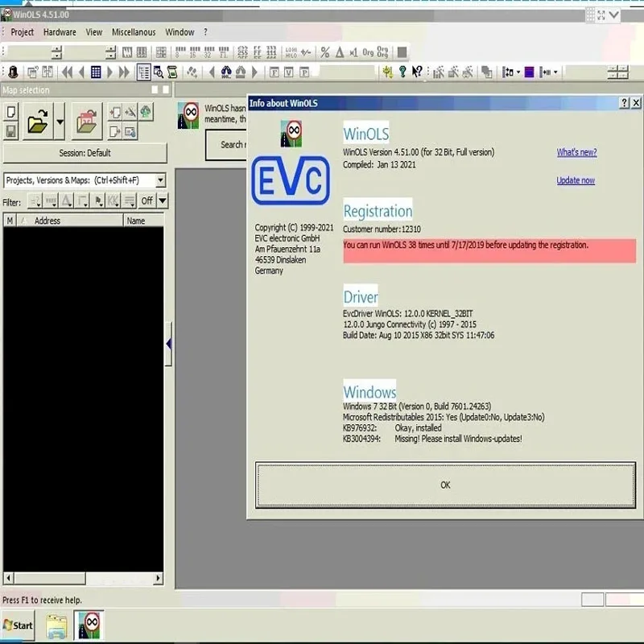Open the Window menu

(180, 32)
